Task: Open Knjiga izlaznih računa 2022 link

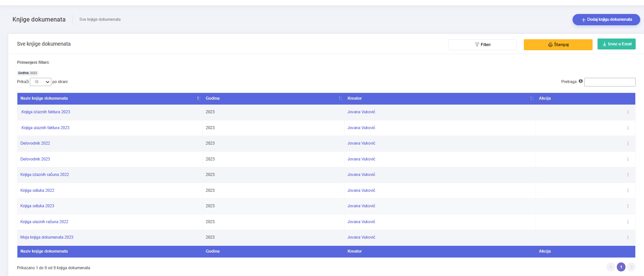Action: (45, 174)
